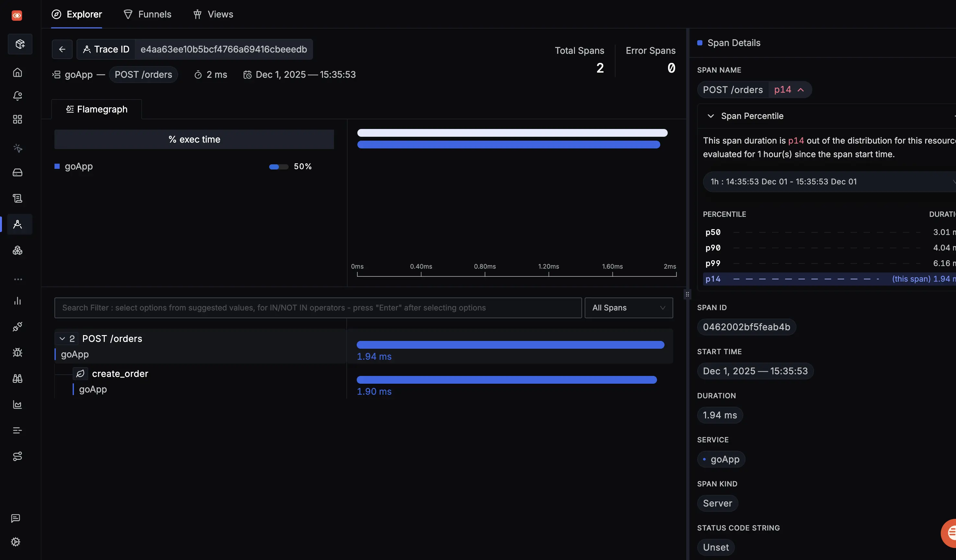Open alerts bell icon in sidebar

pyautogui.click(x=18, y=96)
